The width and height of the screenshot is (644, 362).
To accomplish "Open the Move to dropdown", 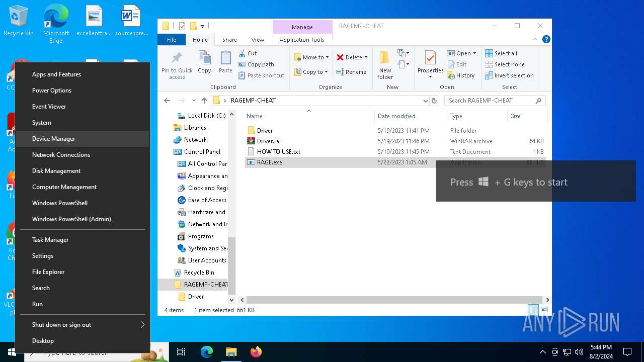I will pos(311,57).
